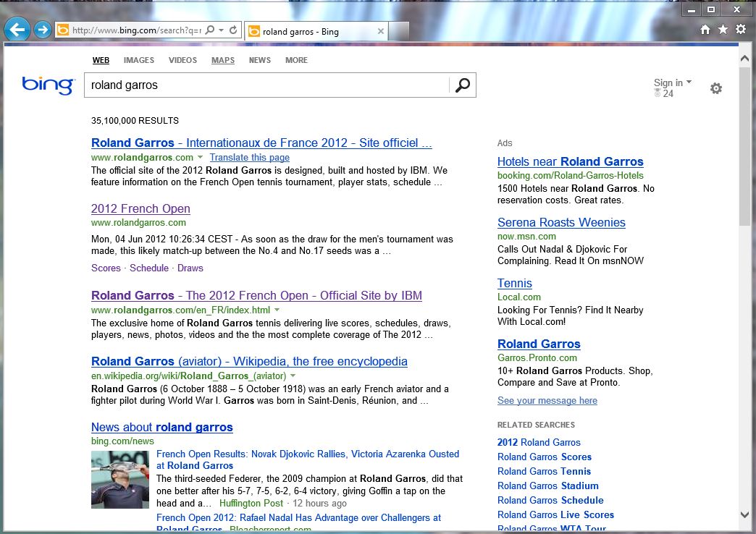Switch to the MAPS search tab
This screenshot has width=756, height=534.
pyautogui.click(x=223, y=60)
